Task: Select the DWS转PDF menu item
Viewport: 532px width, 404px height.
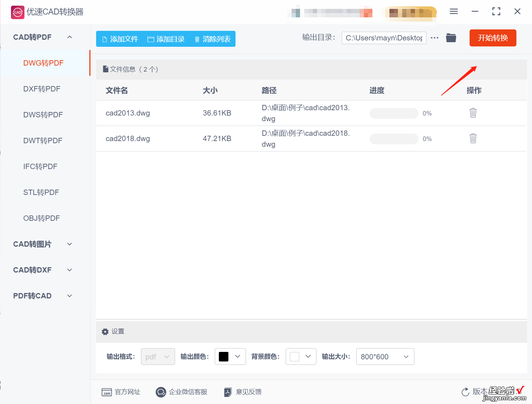Action: (43, 115)
